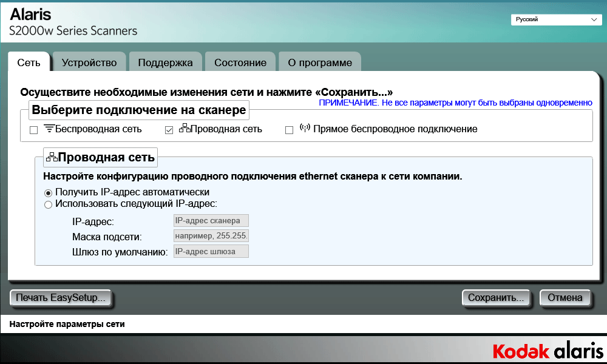Click the Настройте параметры сети status text
The height and width of the screenshot is (364, 607).
[67, 324]
